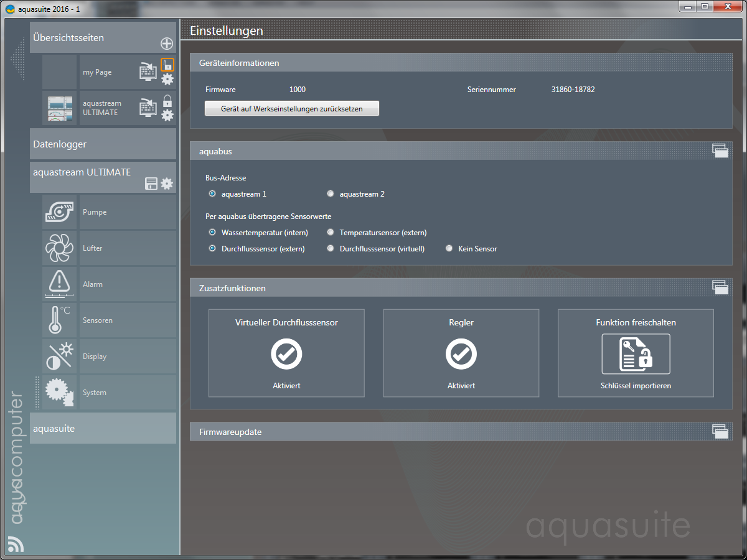The width and height of the screenshot is (747, 560).
Task: Open the System page
Action: pos(128,393)
